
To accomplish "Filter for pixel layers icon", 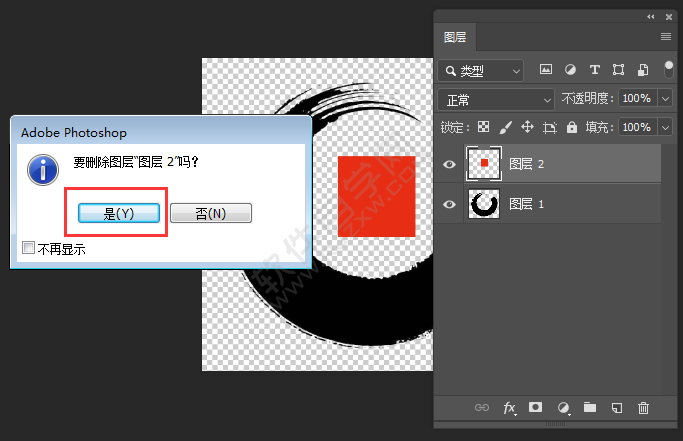I will 546,69.
